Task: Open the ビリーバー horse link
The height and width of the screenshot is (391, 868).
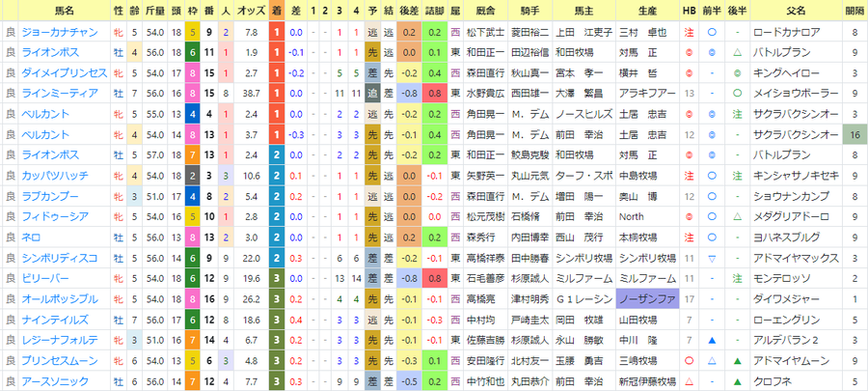Action: pos(45,279)
